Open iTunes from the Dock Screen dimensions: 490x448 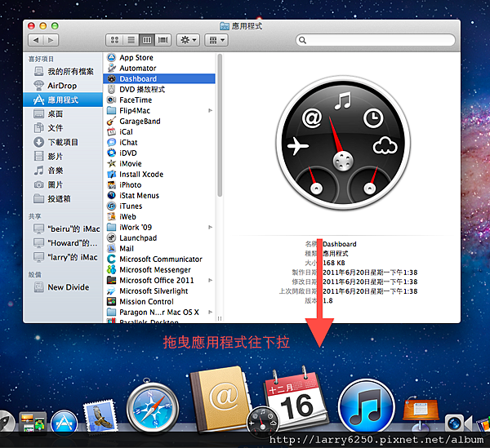point(366,406)
